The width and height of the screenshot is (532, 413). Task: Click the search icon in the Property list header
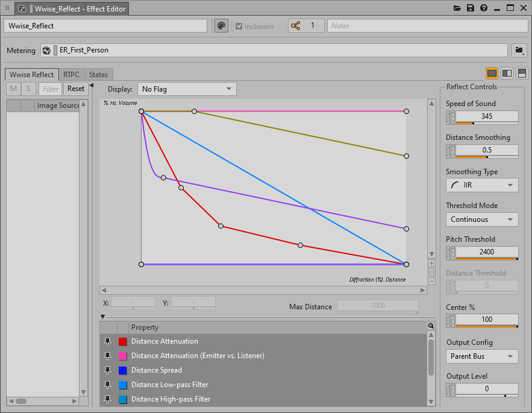tap(431, 326)
